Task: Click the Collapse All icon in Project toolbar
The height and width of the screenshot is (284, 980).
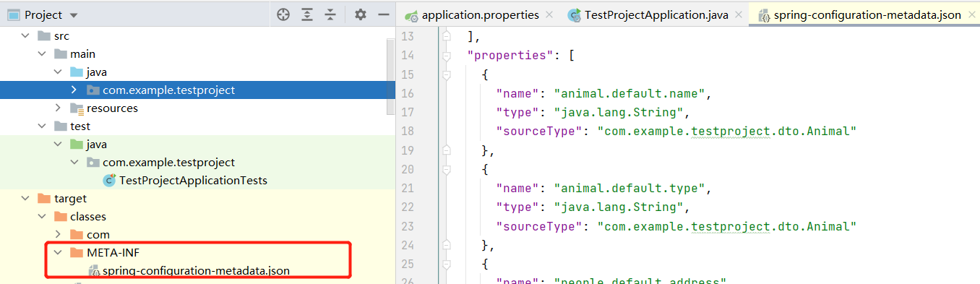Action: click(x=330, y=14)
